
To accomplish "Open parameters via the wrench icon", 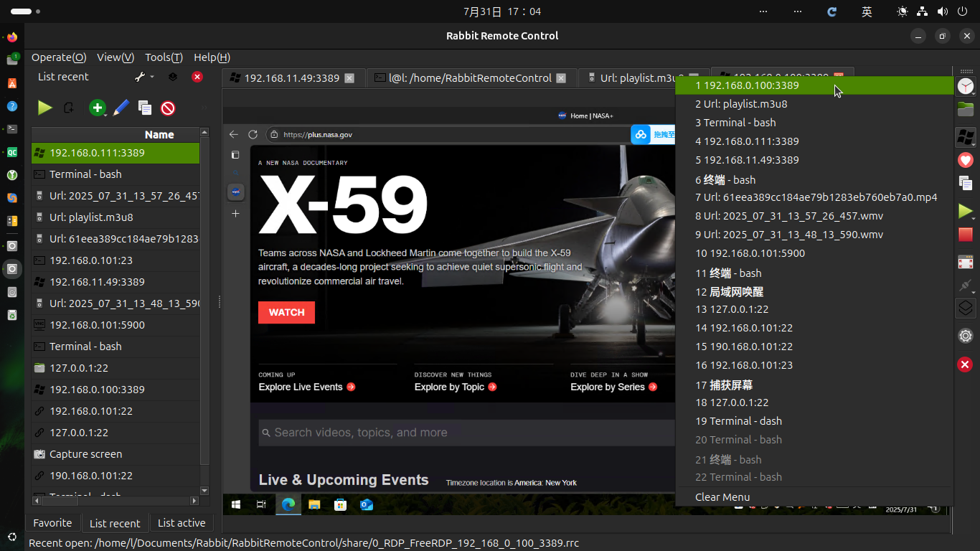I will pyautogui.click(x=140, y=77).
